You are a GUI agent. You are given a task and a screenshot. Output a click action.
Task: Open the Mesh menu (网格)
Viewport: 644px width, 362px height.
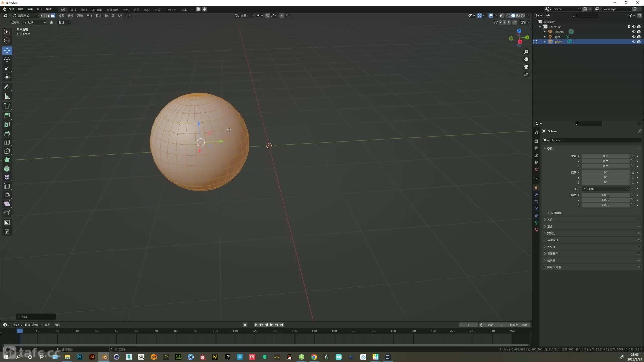(x=89, y=16)
